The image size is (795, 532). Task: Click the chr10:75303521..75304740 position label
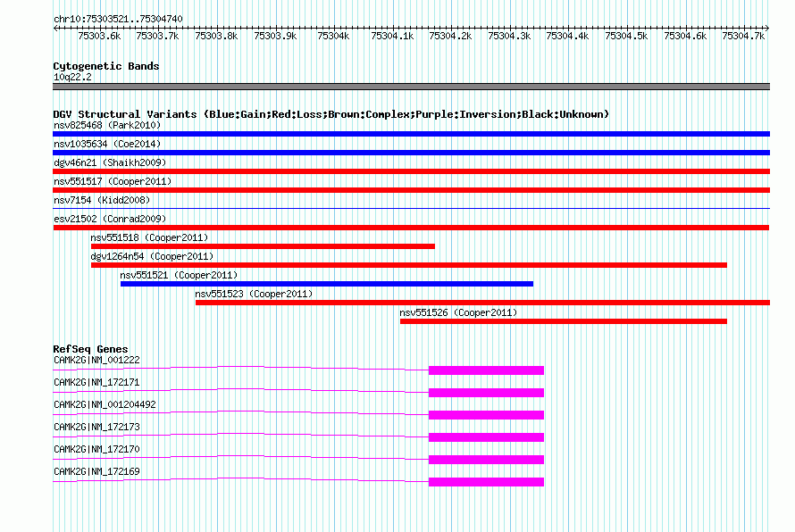118,20
